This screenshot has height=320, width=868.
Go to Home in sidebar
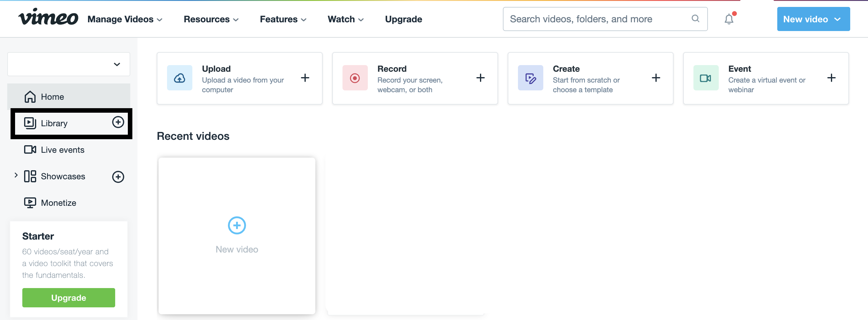point(69,97)
